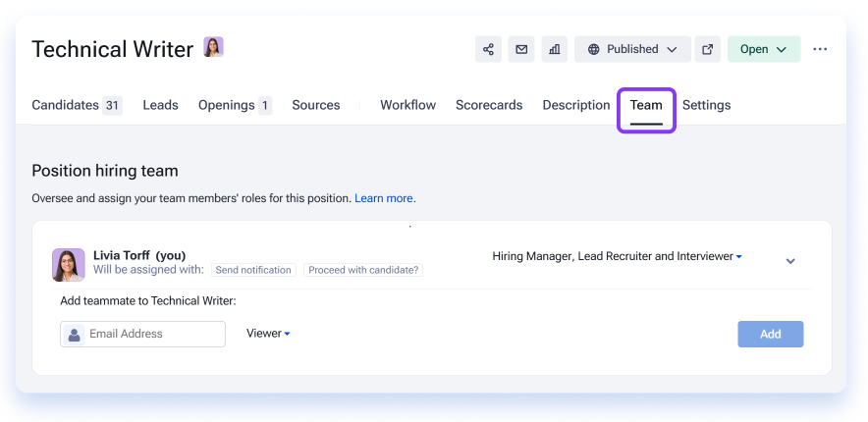Click the Send notification tag
Screen dimensions: 868x422
(253, 270)
